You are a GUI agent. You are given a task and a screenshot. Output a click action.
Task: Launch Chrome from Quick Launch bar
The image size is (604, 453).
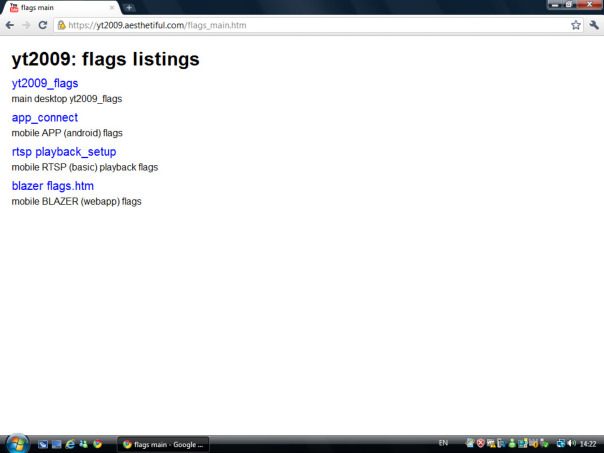pyautogui.click(x=98, y=443)
